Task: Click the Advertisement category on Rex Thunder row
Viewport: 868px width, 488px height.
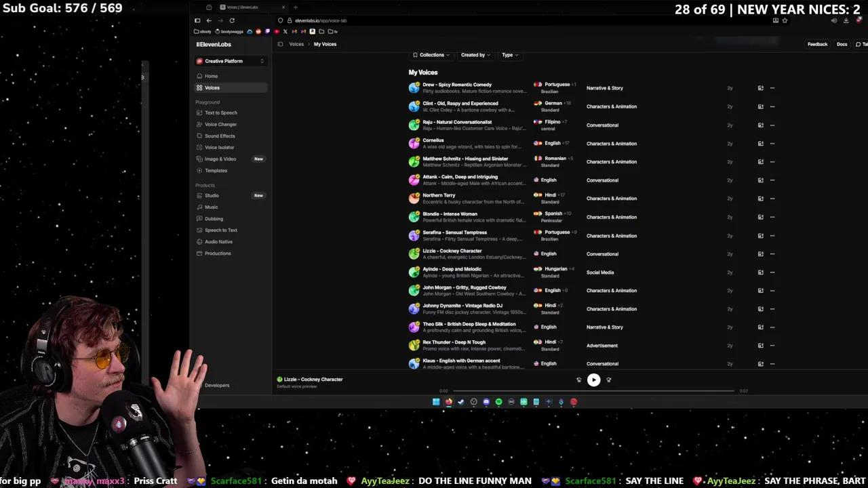Action: click(602, 346)
